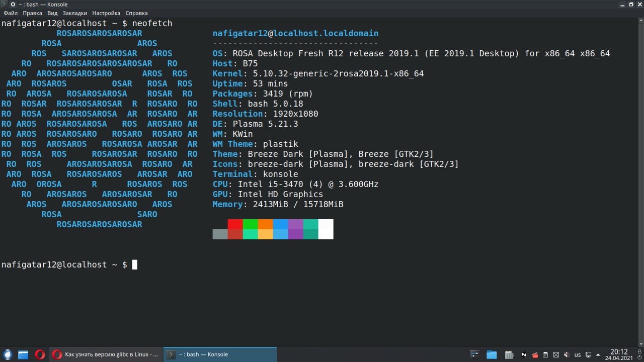The height and width of the screenshot is (362, 644).
Task: Open the Konsole window menu icon in title bar
Action: [x=4, y=4]
